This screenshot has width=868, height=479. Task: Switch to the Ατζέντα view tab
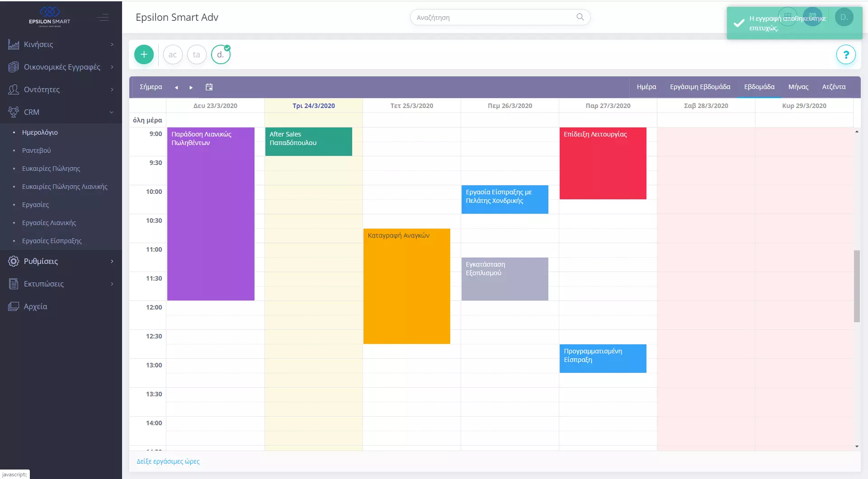coord(834,87)
